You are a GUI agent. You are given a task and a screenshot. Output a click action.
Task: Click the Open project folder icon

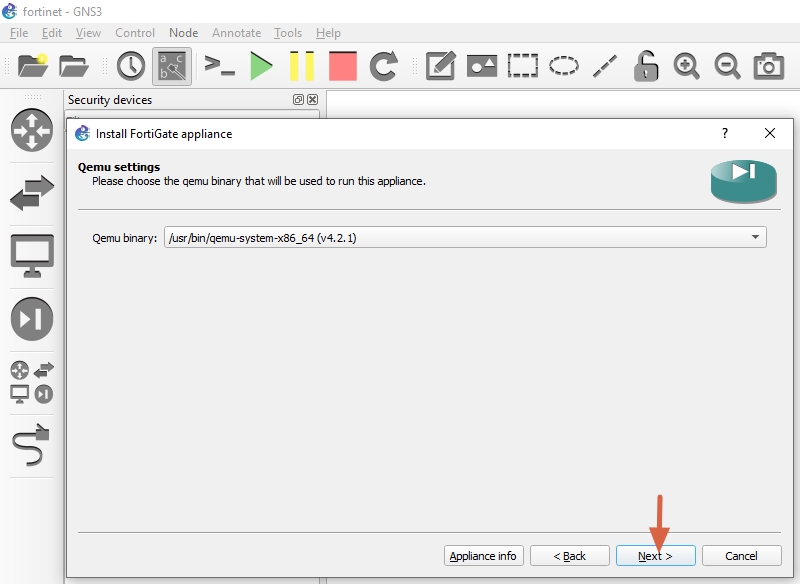73,66
